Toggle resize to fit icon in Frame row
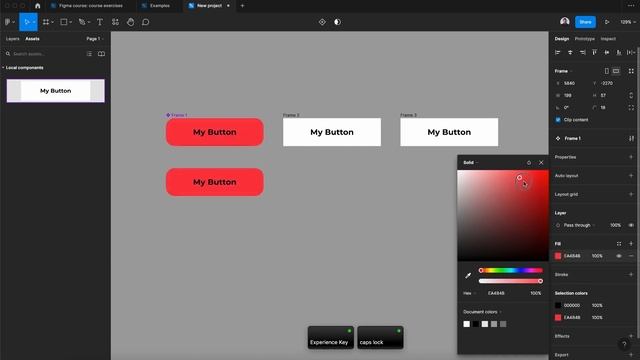640x360 pixels. tap(631, 71)
